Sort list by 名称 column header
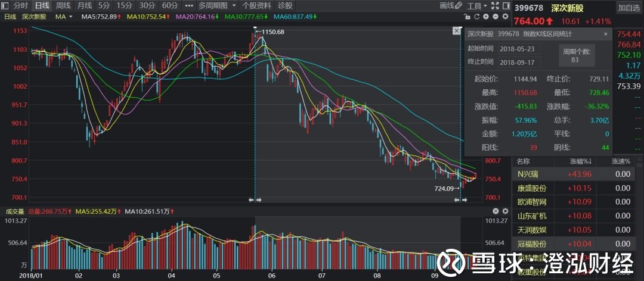 (x=524, y=161)
